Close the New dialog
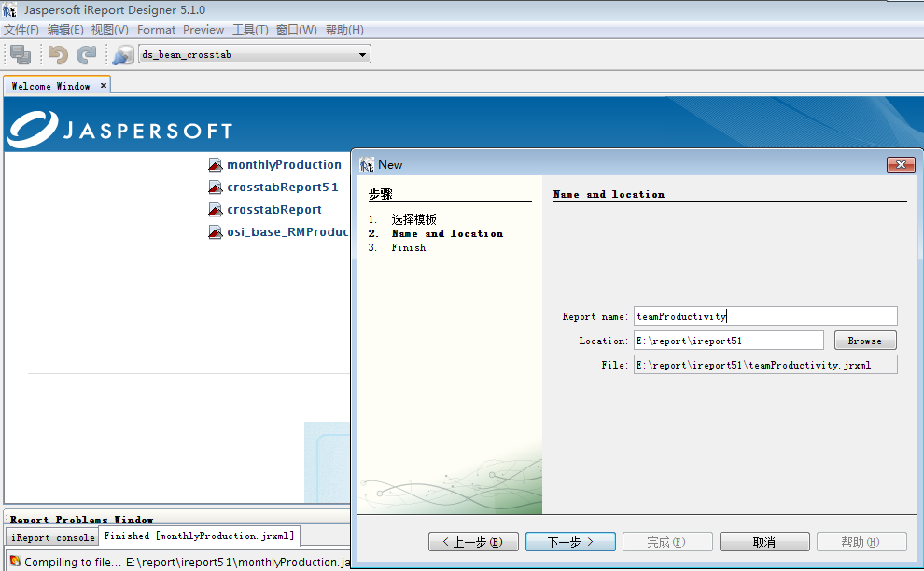This screenshot has height=571, width=924. click(x=901, y=165)
